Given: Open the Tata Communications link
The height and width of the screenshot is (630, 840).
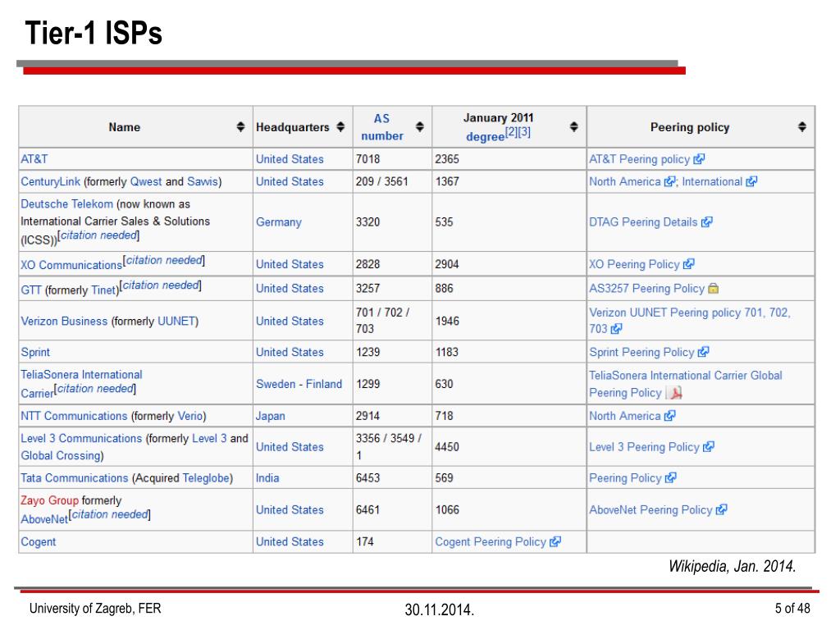Looking at the screenshot, I should click(x=75, y=478).
